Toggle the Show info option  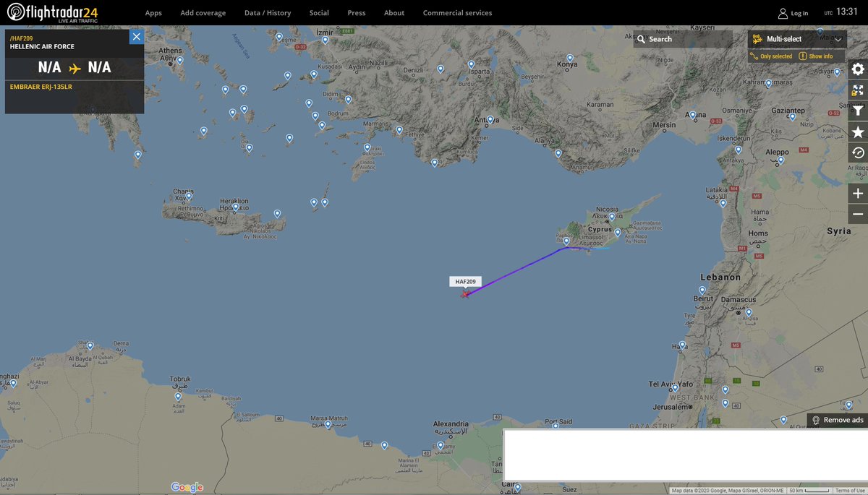816,56
